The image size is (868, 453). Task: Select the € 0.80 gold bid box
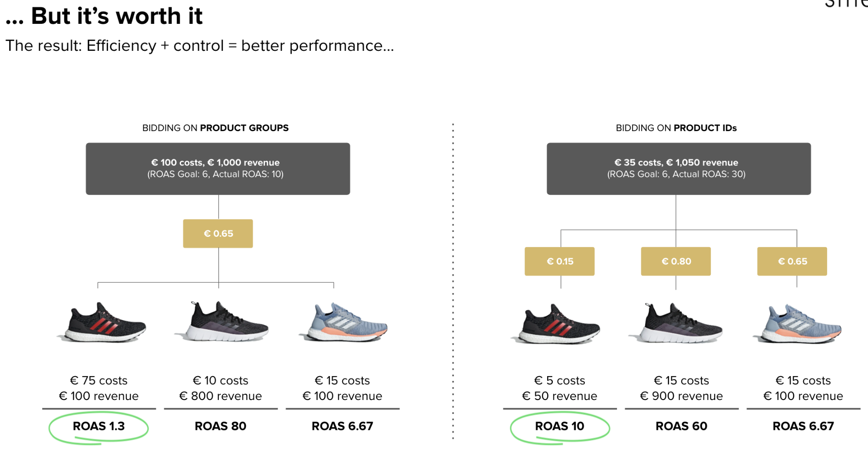[676, 261]
